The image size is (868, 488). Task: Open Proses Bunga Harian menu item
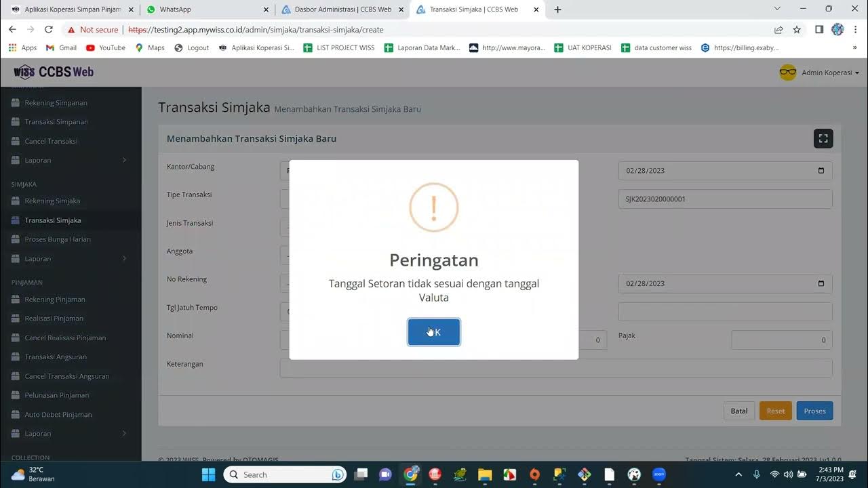tap(58, 239)
